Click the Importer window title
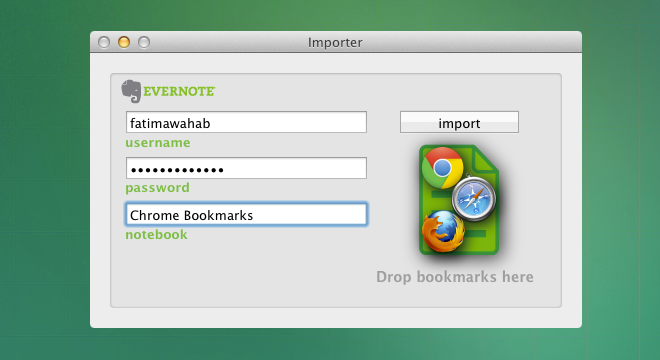 (x=335, y=42)
